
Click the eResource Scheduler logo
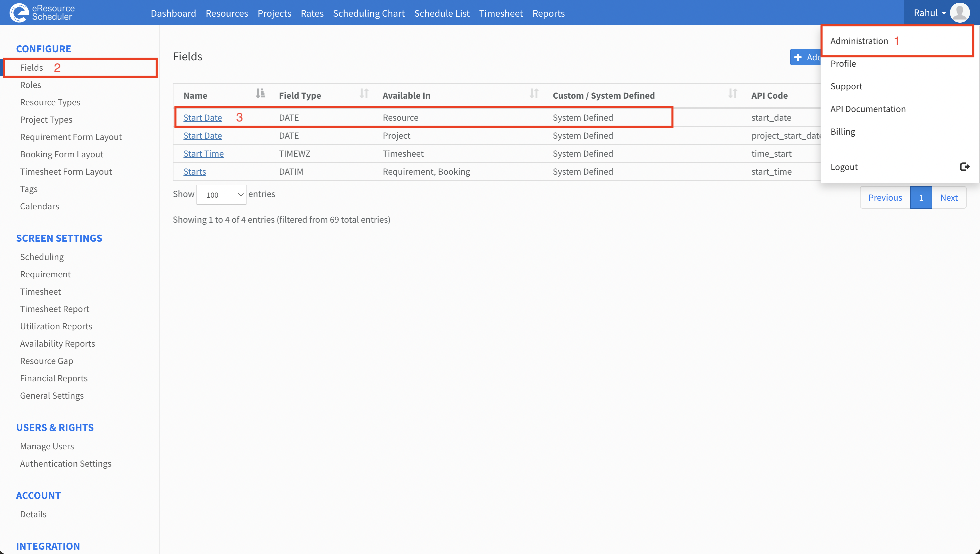coord(42,13)
